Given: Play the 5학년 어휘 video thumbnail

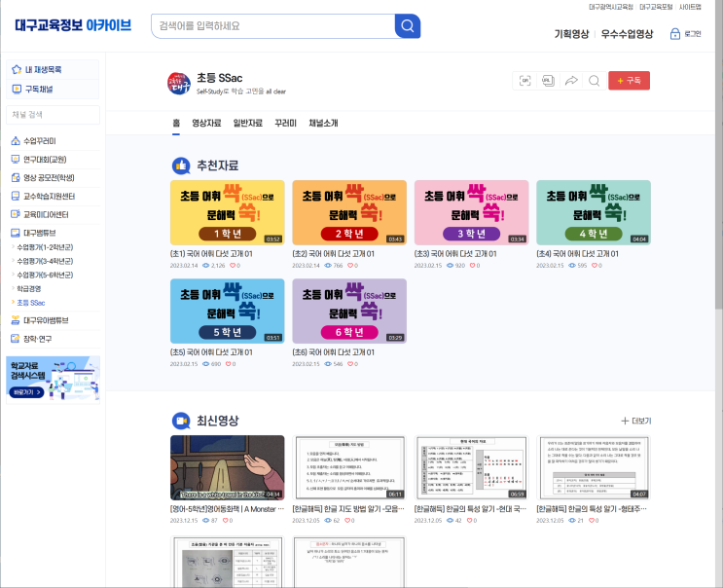Looking at the screenshot, I should click(228, 311).
